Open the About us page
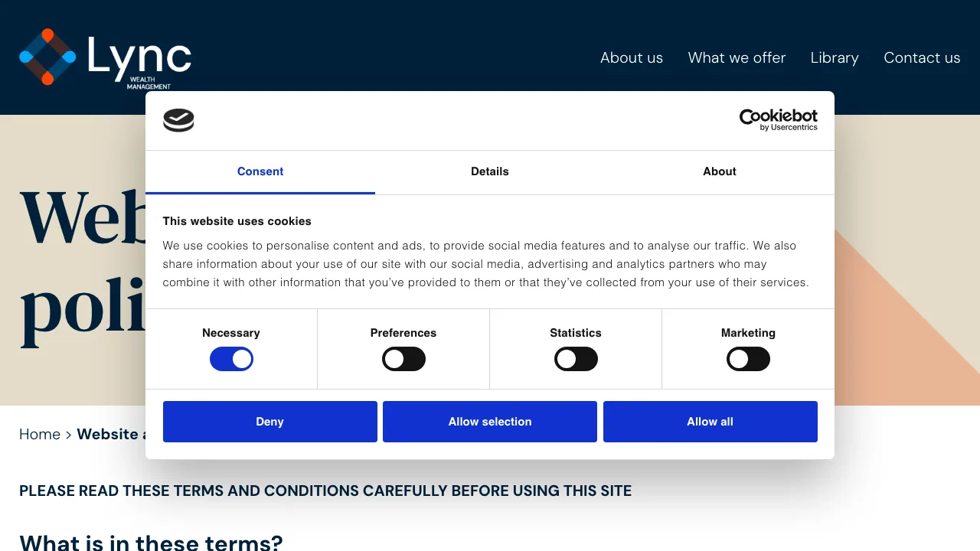980x551 pixels. tap(632, 57)
